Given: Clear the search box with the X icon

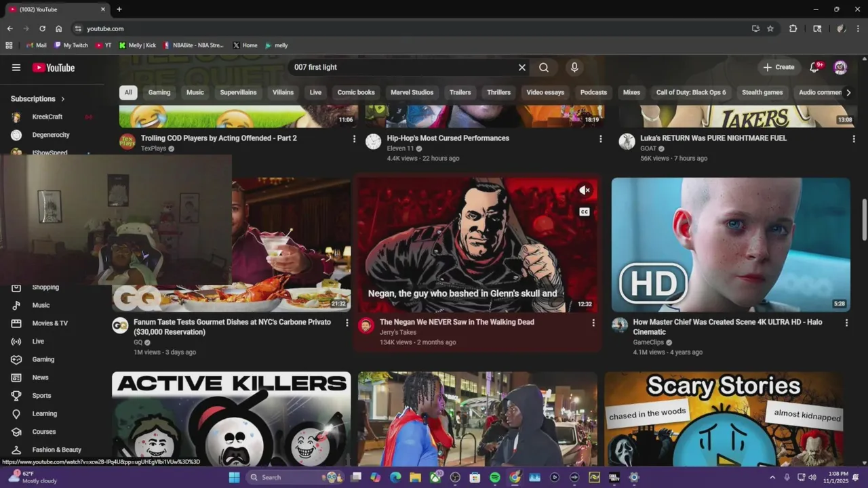Looking at the screenshot, I should [x=522, y=67].
